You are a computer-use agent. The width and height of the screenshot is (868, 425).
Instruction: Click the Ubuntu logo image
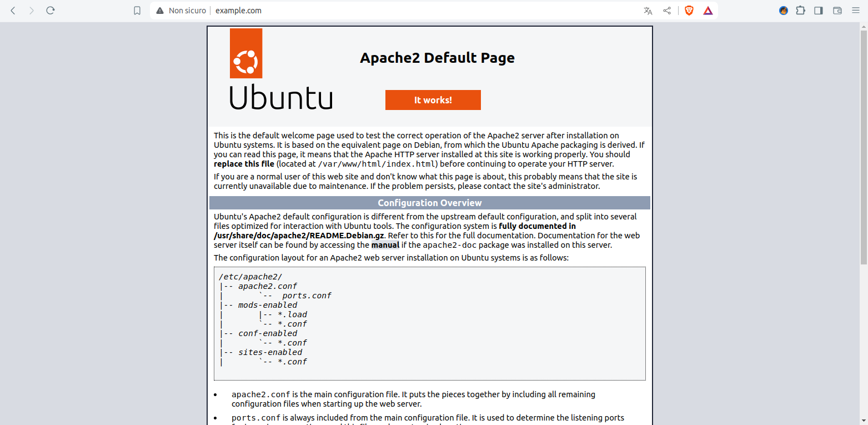281,69
